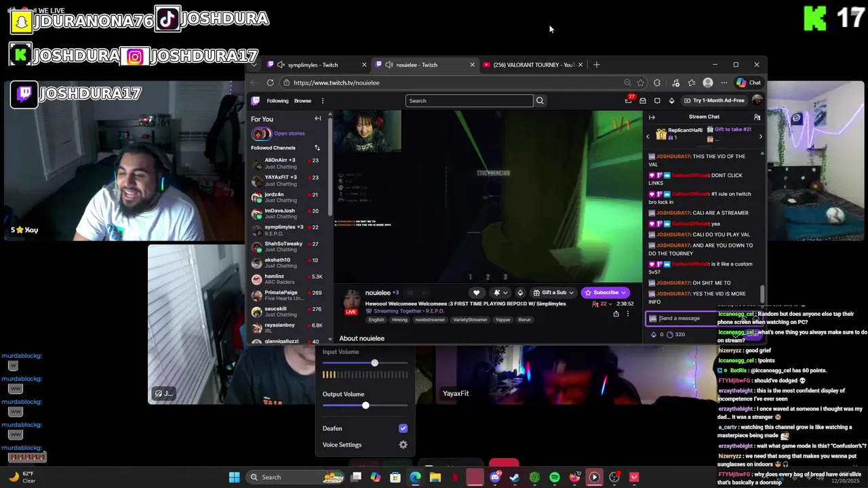Viewport: 868px width, 488px height.
Task: Open AliOnAirr channel in sidebar
Action: tap(288, 163)
